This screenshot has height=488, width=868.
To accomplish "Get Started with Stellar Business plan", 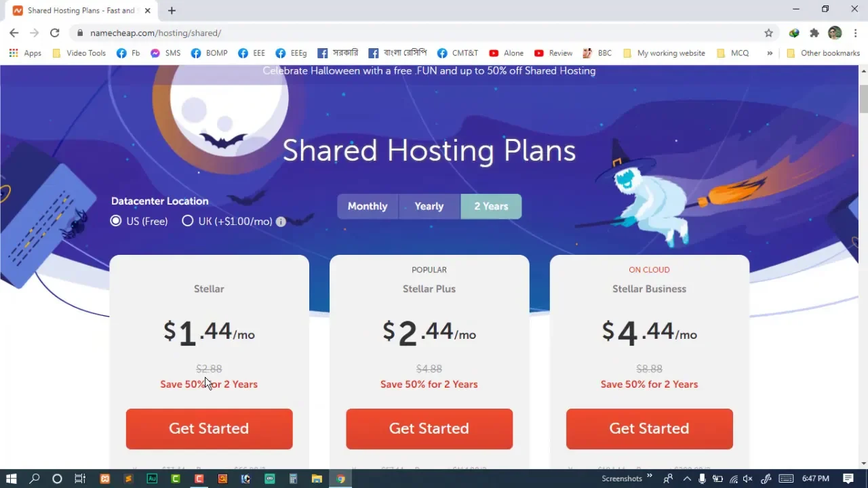I will (649, 428).
